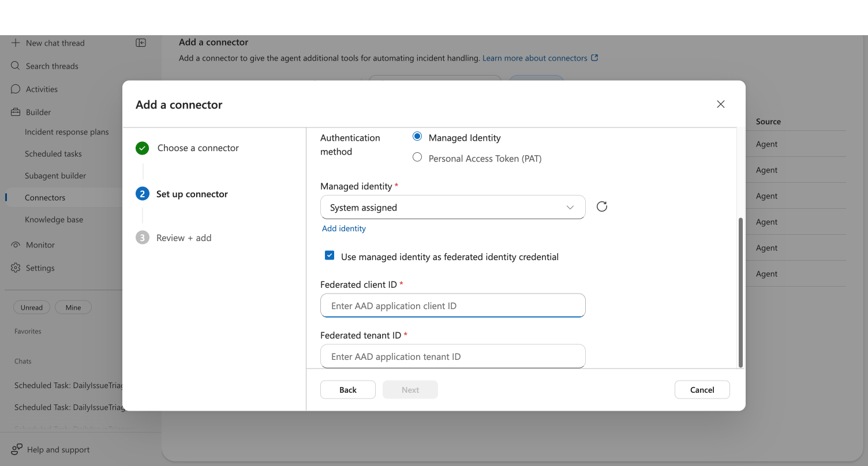The image size is (868, 466).
Task: Click the Source column header
Action: [x=768, y=122]
